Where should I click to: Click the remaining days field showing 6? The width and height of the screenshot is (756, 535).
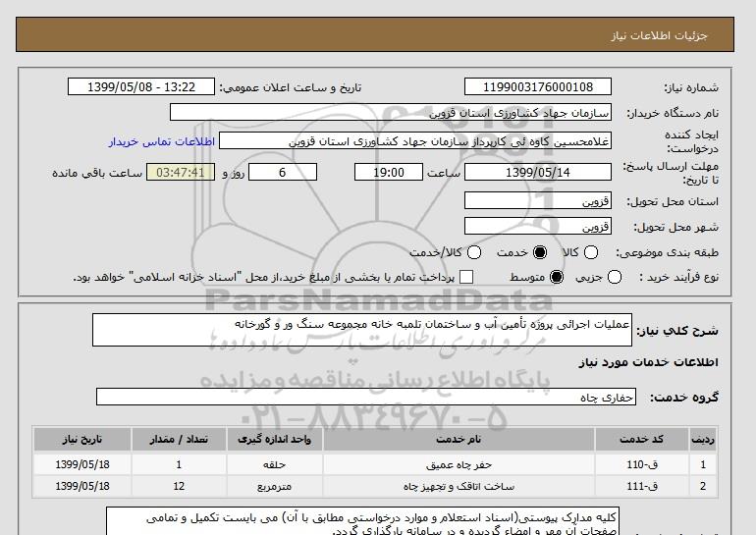283,172
